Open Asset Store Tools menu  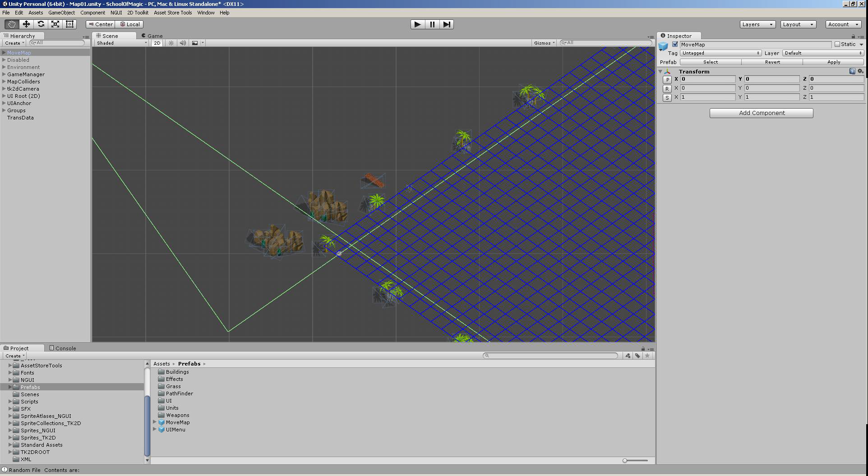(173, 13)
